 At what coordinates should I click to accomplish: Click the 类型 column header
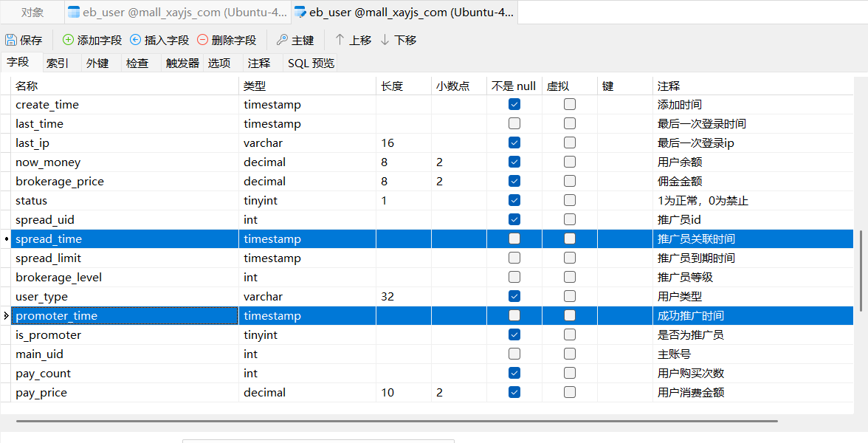point(307,86)
